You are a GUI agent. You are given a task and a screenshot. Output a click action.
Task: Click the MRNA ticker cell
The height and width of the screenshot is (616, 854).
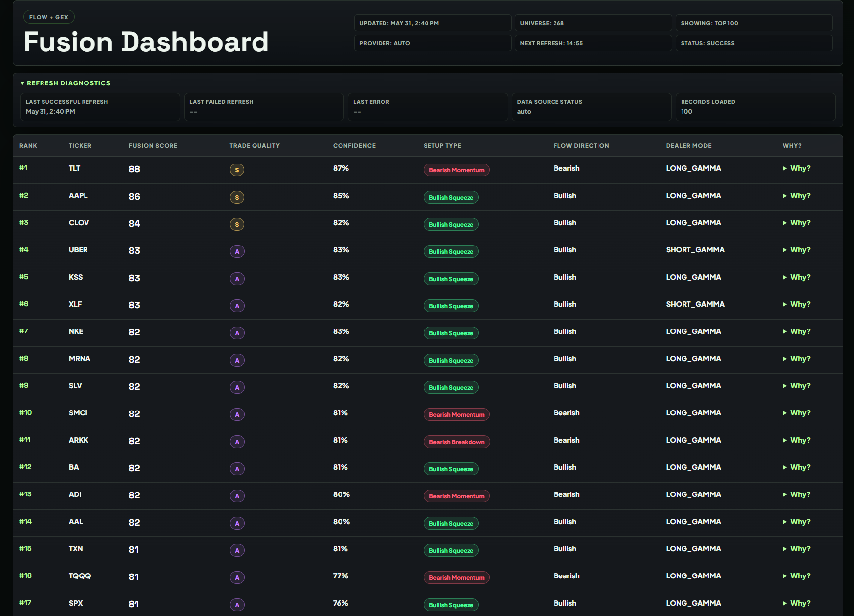pyautogui.click(x=80, y=359)
